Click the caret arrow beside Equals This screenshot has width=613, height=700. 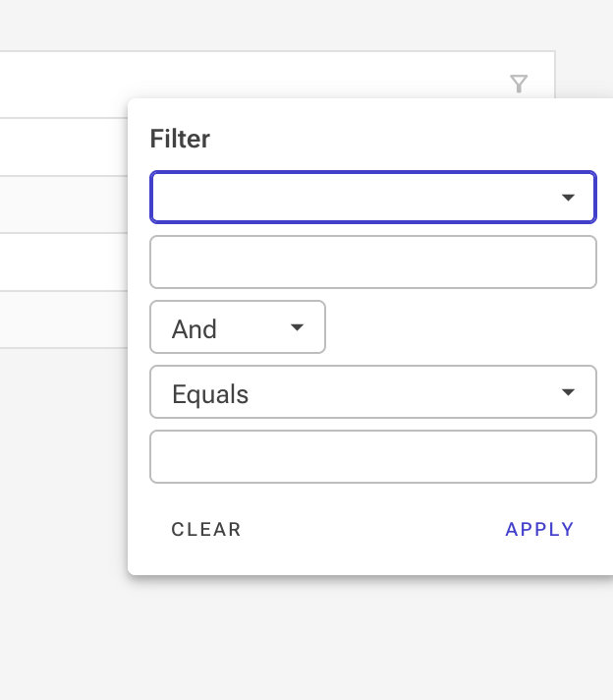pos(568,392)
